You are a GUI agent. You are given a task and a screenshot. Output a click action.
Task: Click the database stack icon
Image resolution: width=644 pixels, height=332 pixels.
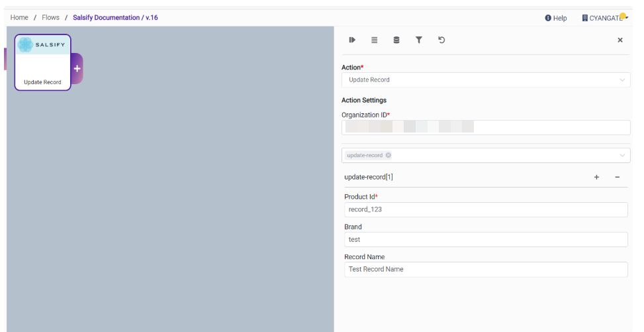tap(396, 40)
